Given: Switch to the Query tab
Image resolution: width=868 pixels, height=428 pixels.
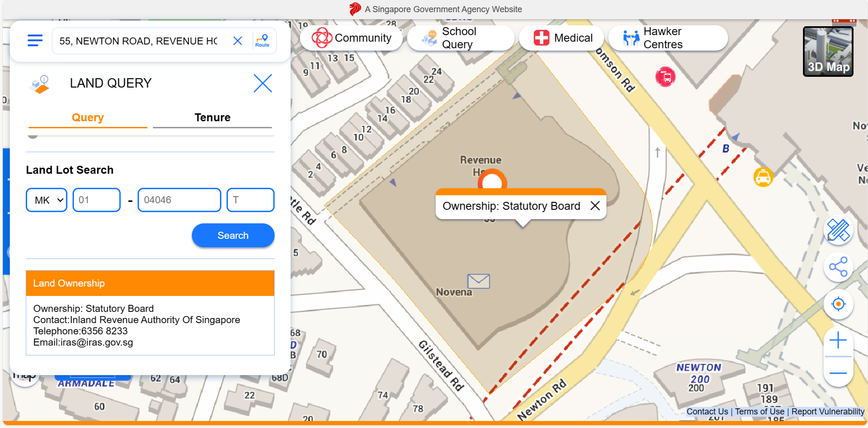Looking at the screenshot, I should tap(88, 118).
